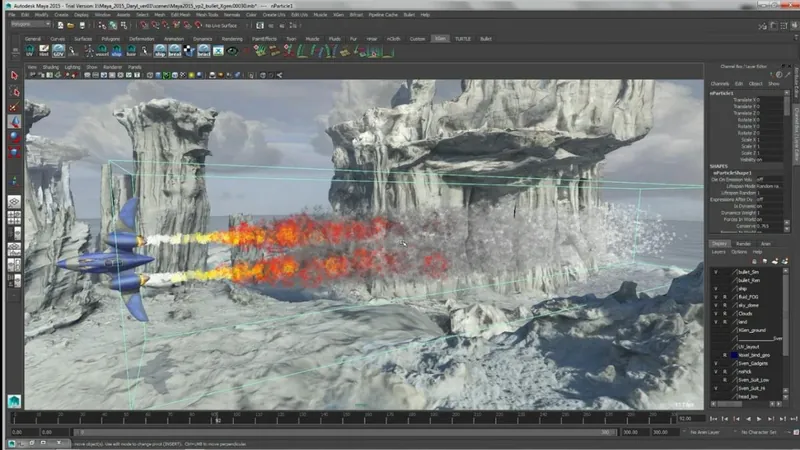Image resolution: width=800 pixels, height=450 pixels.
Task: Open the Polygons menu set dropdown
Action: (x=31, y=24)
